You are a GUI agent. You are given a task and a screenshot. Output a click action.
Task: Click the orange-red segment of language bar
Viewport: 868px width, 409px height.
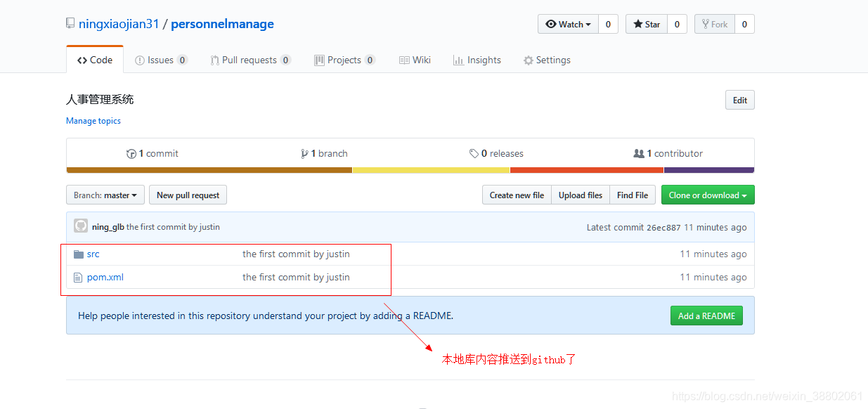tap(587, 170)
